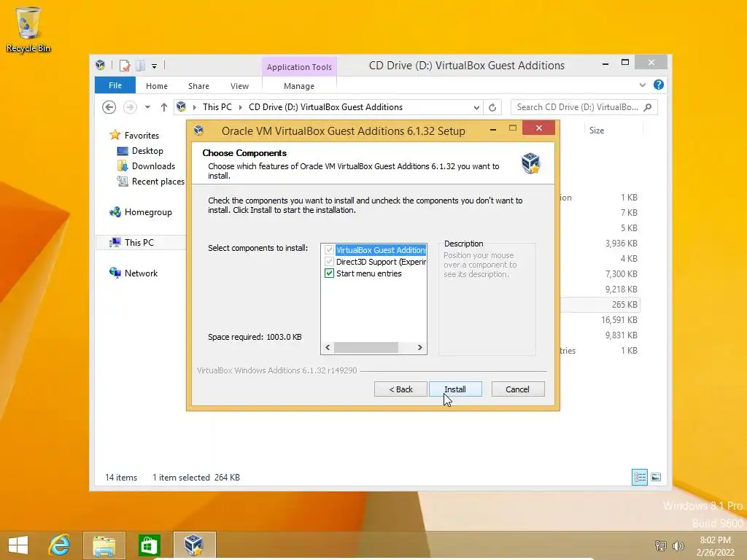Expand the address bar history dropdown
Screen dimensions: 747x560
click(x=476, y=108)
